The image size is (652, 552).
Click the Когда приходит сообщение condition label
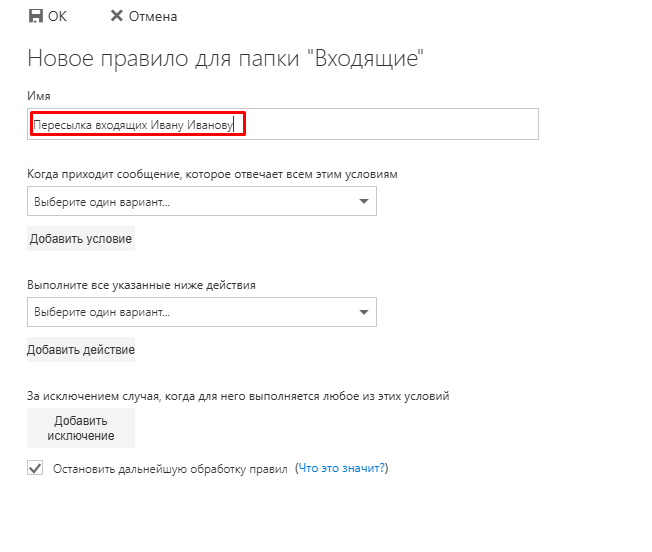coord(212,174)
